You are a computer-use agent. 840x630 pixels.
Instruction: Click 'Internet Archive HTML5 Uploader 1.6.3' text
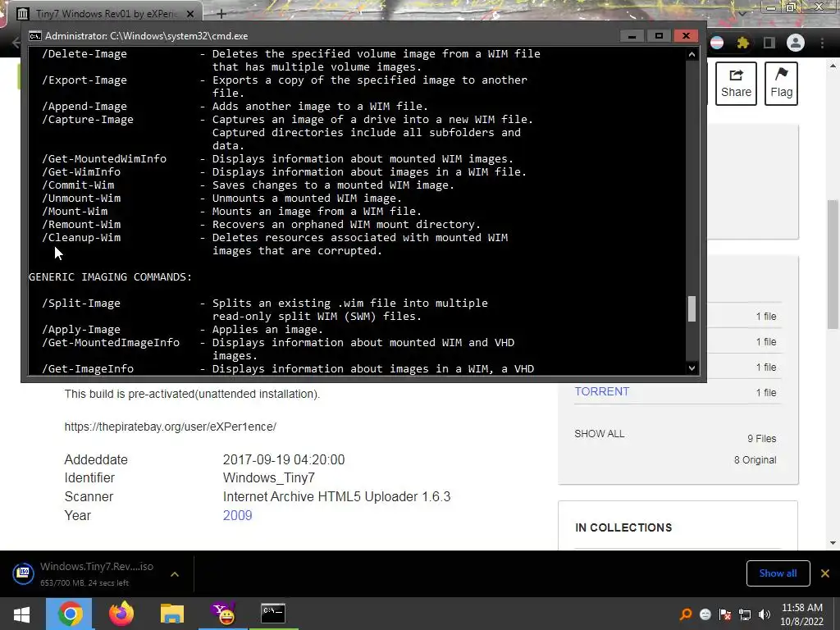point(337,496)
